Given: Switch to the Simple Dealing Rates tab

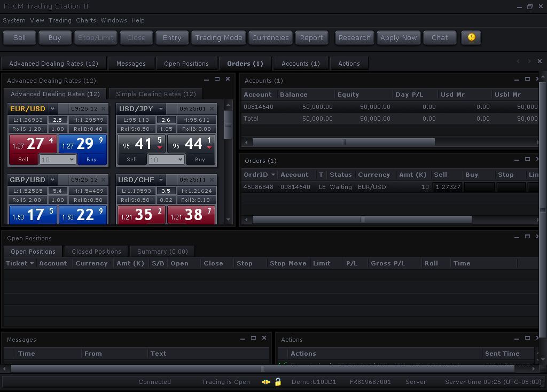Looking at the screenshot, I should 155,94.
